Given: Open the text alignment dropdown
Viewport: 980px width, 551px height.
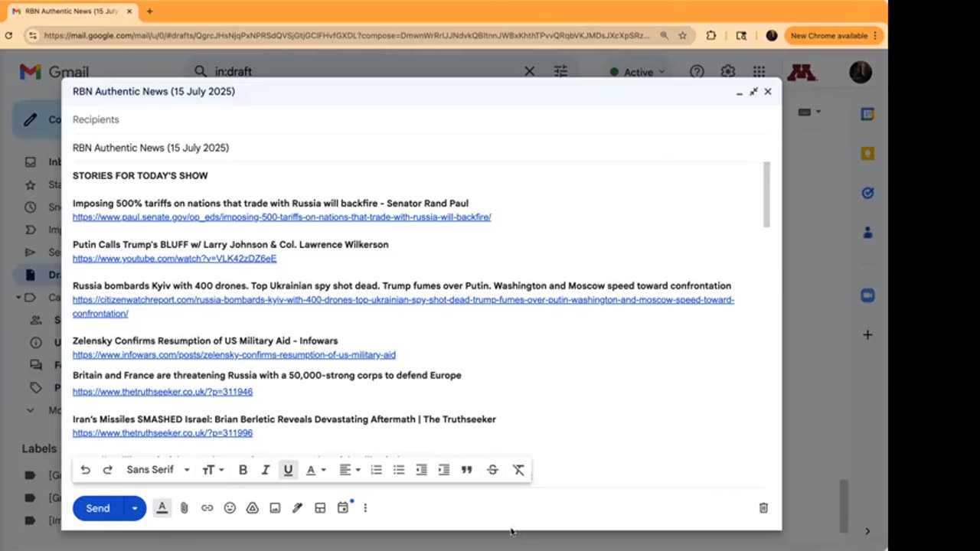Looking at the screenshot, I should [x=350, y=470].
